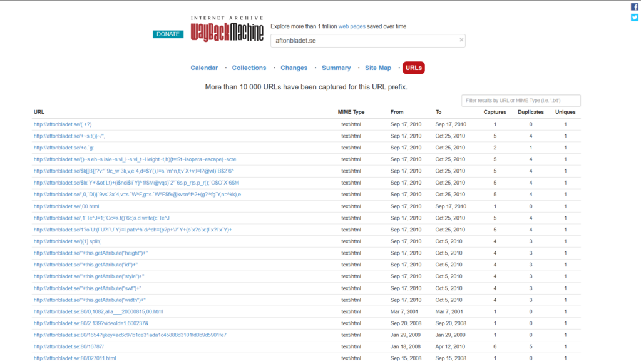This screenshot has width=641, height=364.
Task: Open the aftonbladet.se:80/16787/ link
Action: [69, 346]
